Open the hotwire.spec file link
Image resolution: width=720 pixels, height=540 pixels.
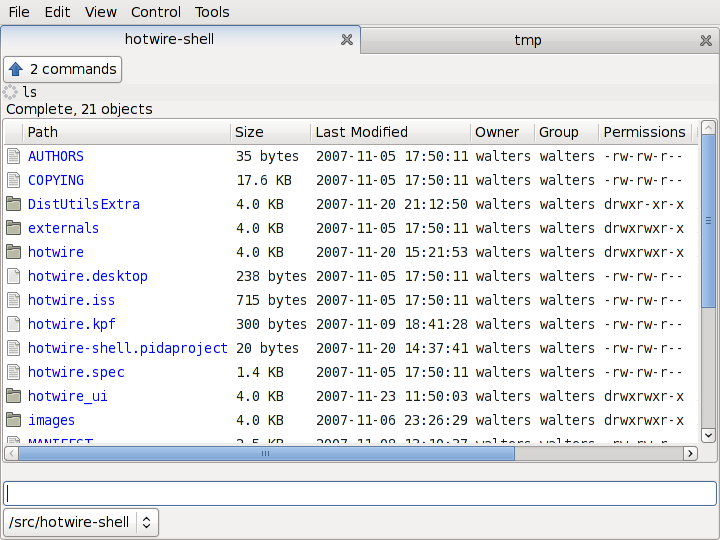76,371
